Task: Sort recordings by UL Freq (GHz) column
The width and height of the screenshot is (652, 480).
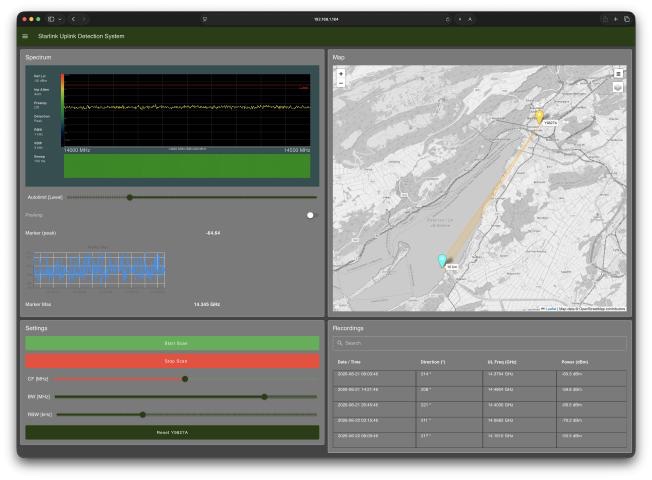Action: click(x=502, y=362)
